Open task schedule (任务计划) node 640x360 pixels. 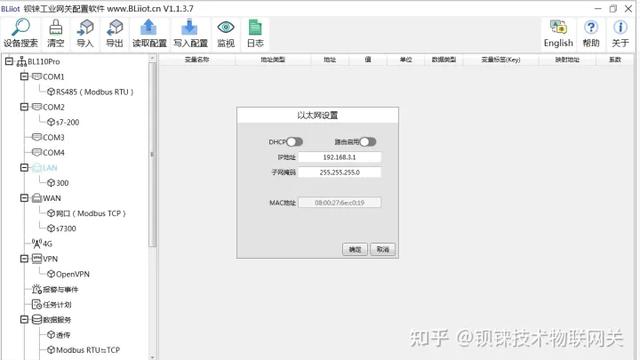point(51,304)
